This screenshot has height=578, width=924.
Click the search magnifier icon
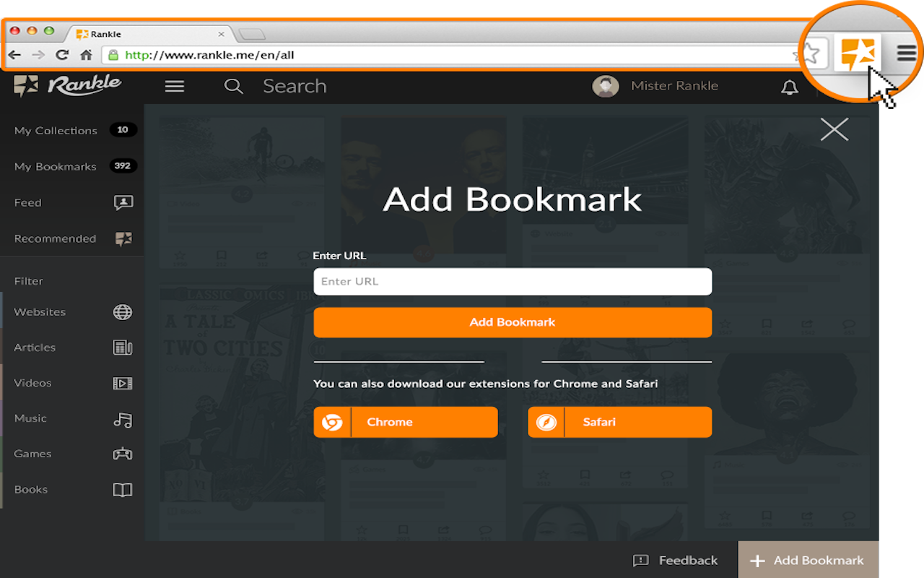click(233, 87)
